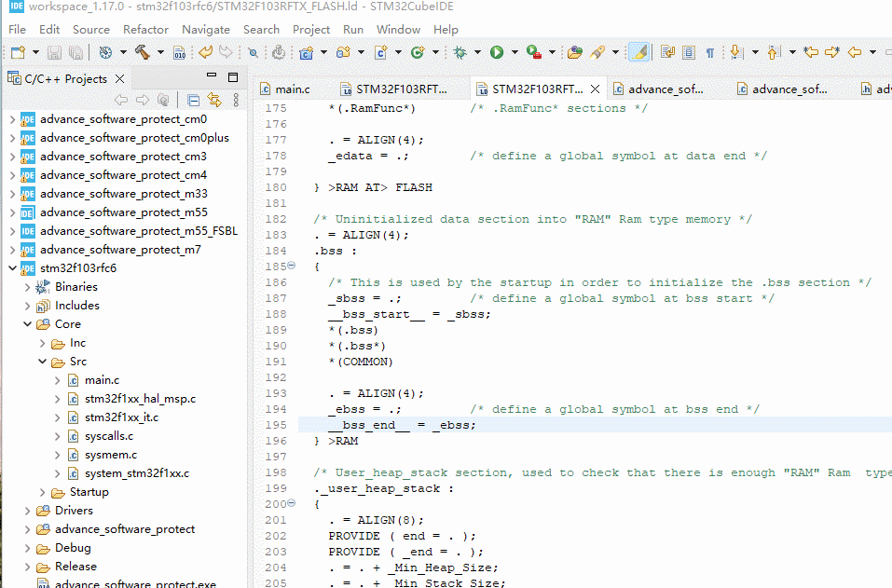Click the New C/C++ project icon
Screen dimensions: 892x588
[307, 53]
